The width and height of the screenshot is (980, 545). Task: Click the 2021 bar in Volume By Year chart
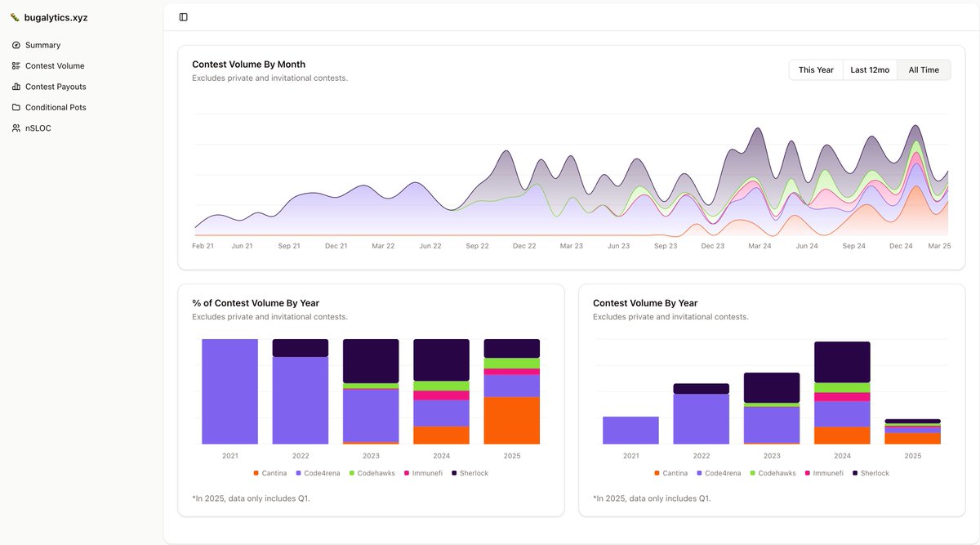[x=631, y=431]
